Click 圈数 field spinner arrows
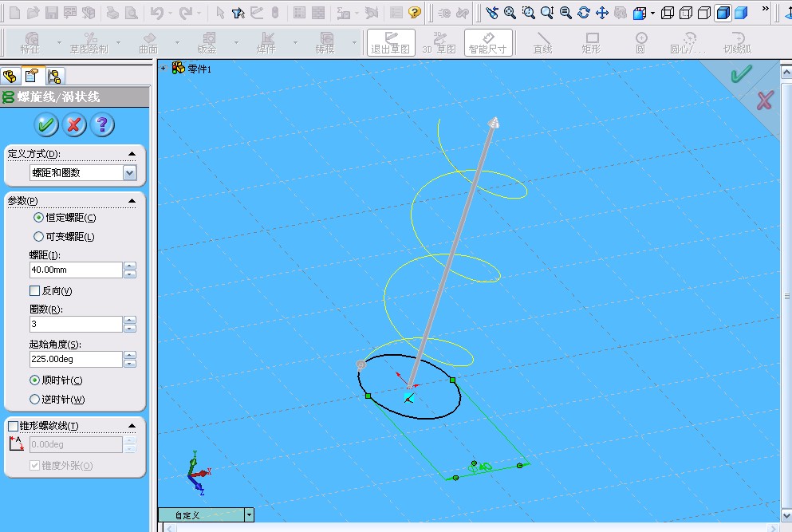This screenshot has width=792, height=532. pyautogui.click(x=130, y=324)
